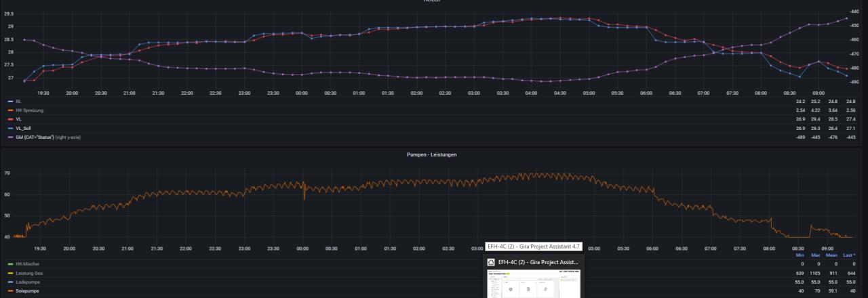
Task: Open the Pumpen - Leistungen panel title menu
Action: (433, 155)
